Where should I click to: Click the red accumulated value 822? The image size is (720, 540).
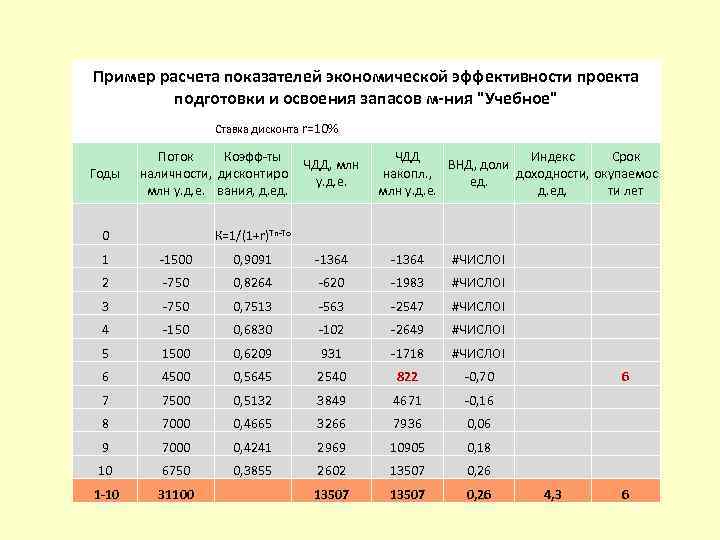tap(407, 377)
